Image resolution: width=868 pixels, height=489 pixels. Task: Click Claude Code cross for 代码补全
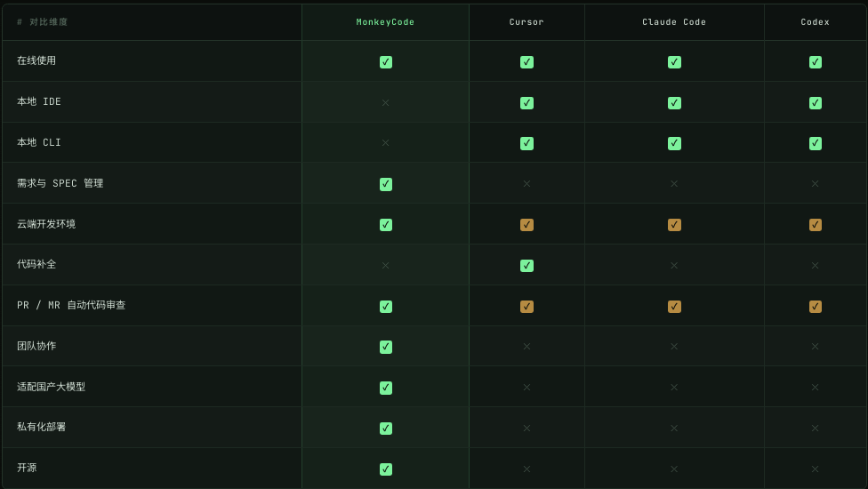(674, 266)
